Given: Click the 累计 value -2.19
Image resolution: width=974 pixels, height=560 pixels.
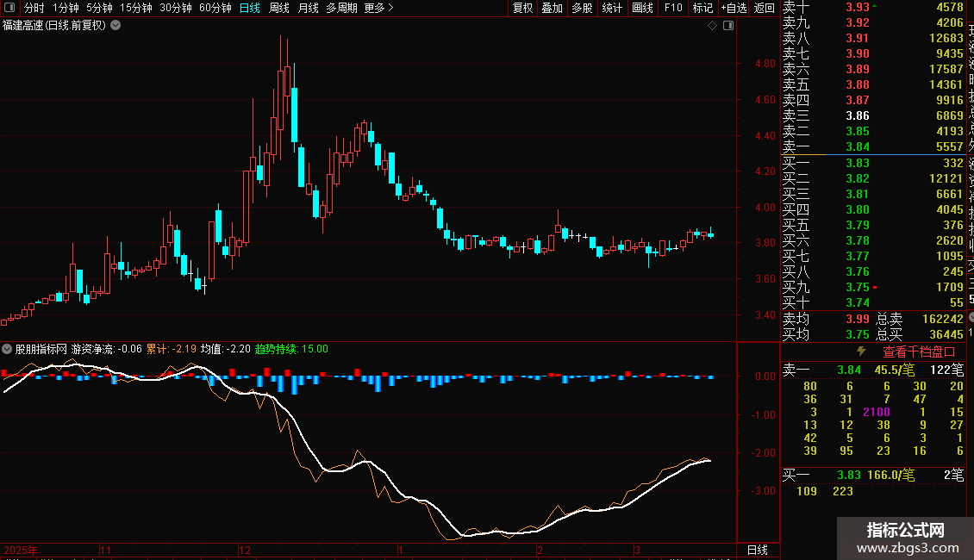Looking at the screenshot, I should [184, 349].
